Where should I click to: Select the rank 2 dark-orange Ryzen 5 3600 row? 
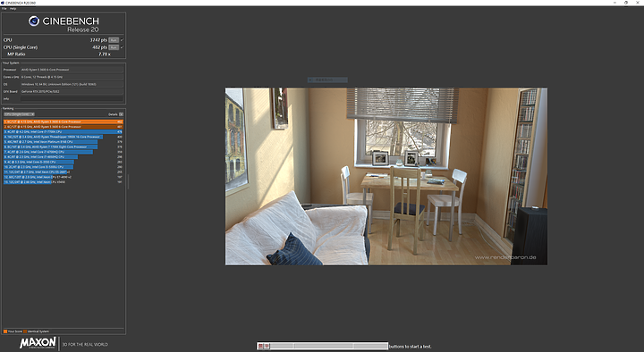[64, 127]
